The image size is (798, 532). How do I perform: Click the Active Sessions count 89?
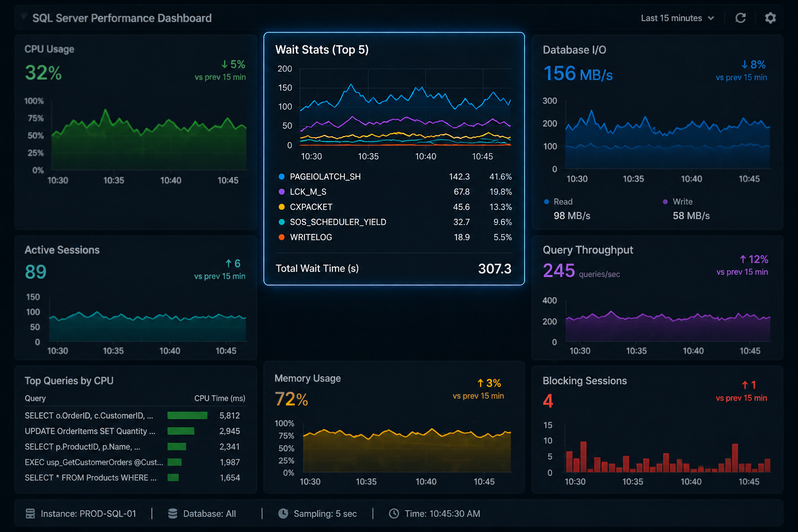point(35,272)
